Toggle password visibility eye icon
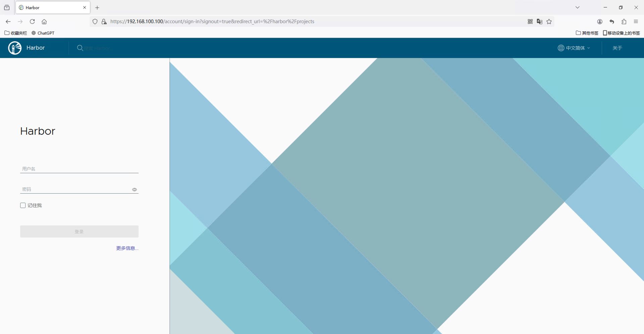This screenshot has height=334, width=644. (135, 190)
